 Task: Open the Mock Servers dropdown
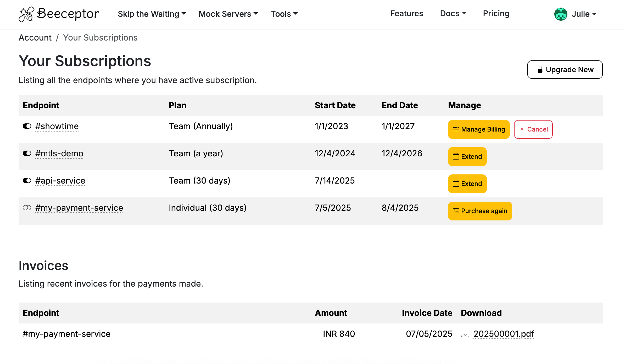pos(228,14)
